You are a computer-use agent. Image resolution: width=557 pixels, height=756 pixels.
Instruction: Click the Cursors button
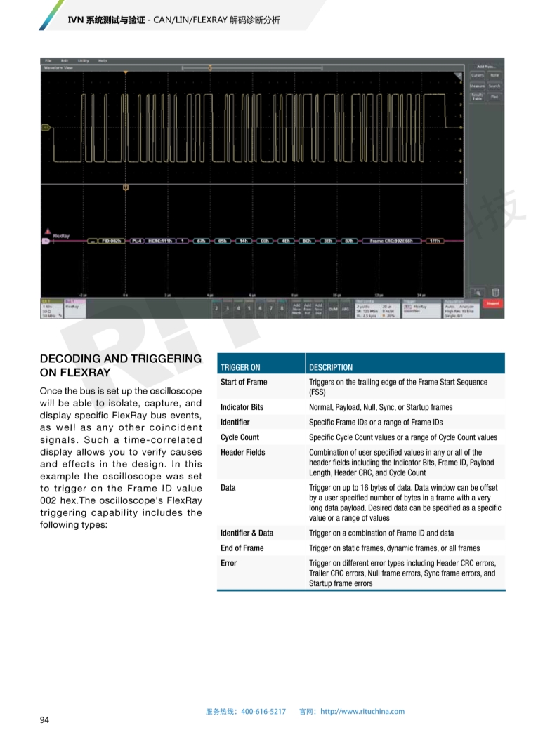477,75
